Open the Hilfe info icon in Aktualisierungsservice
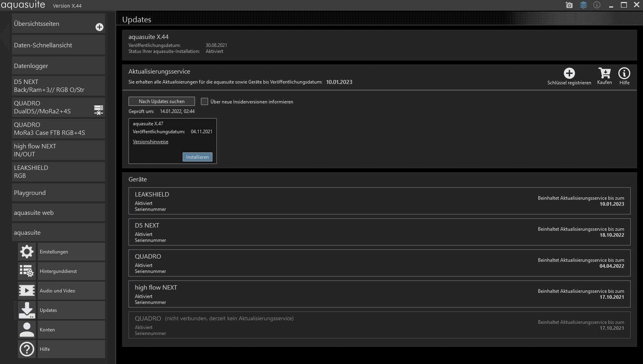Viewport: 643px width, 364px height. pos(624,73)
